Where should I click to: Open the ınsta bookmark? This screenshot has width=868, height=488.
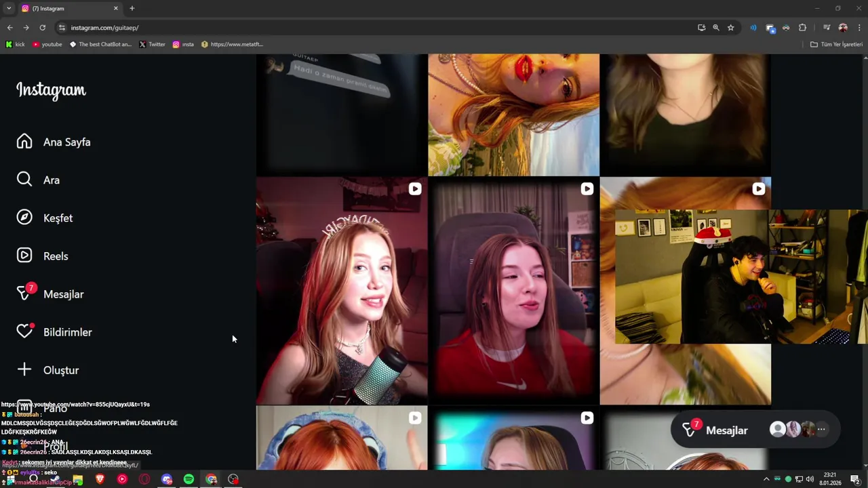(x=183, y=44)
